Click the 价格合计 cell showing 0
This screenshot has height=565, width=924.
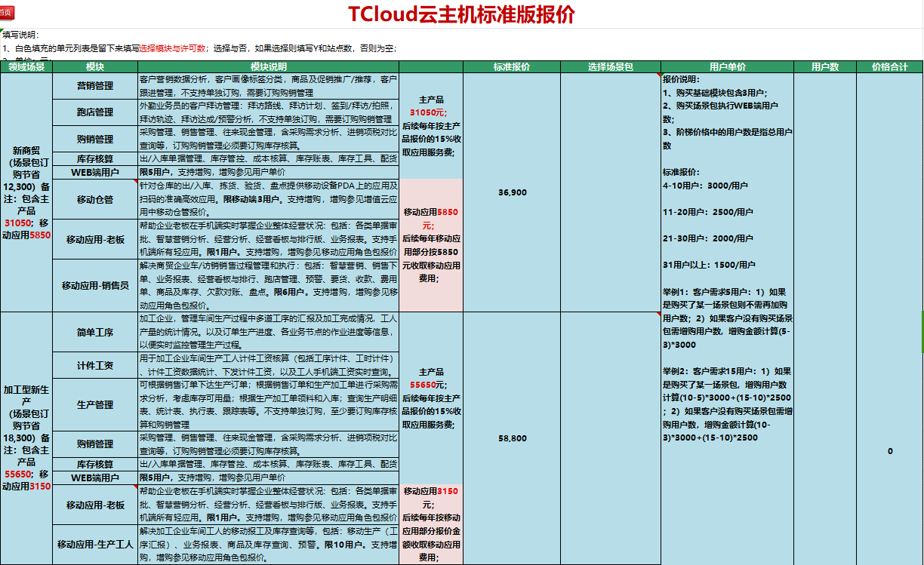[x=890, y=450]
